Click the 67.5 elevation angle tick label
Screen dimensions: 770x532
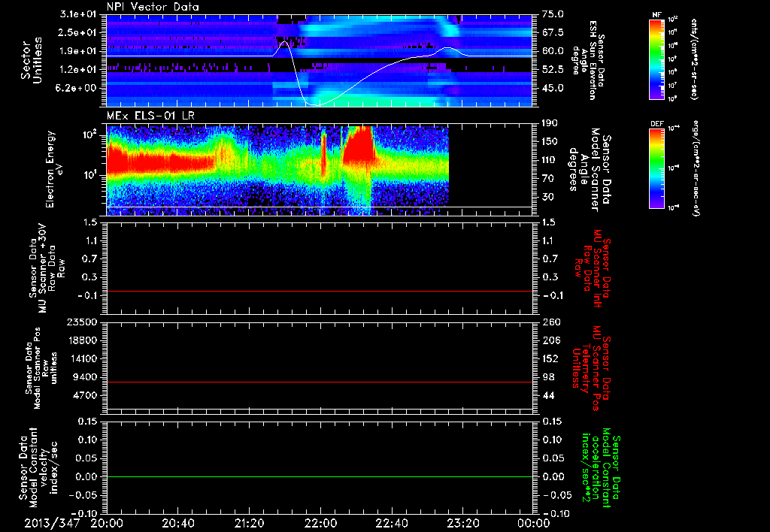pos(553,32)
